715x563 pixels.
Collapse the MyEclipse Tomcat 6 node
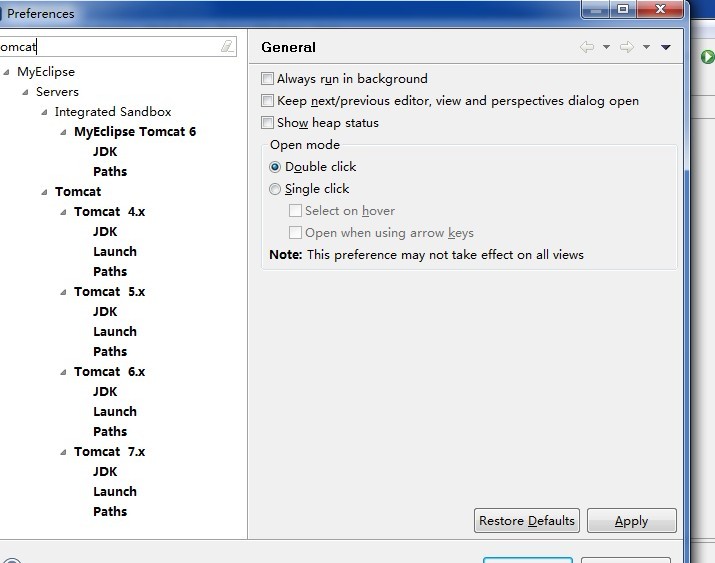coord(63,132)
